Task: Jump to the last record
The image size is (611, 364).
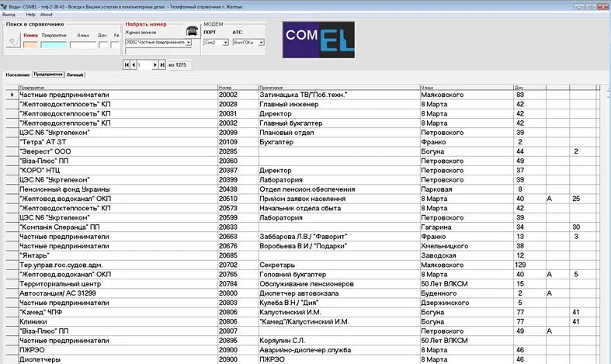Action: coord(162,64)
